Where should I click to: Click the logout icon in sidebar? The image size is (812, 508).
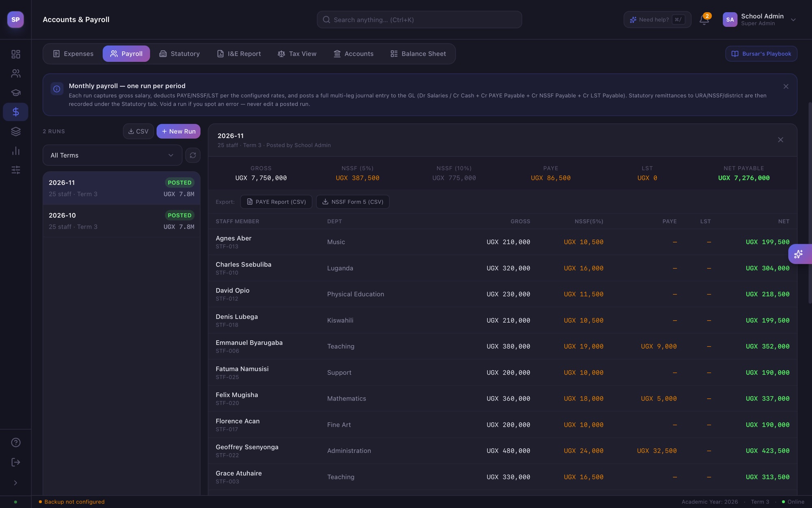click(15, 462)
